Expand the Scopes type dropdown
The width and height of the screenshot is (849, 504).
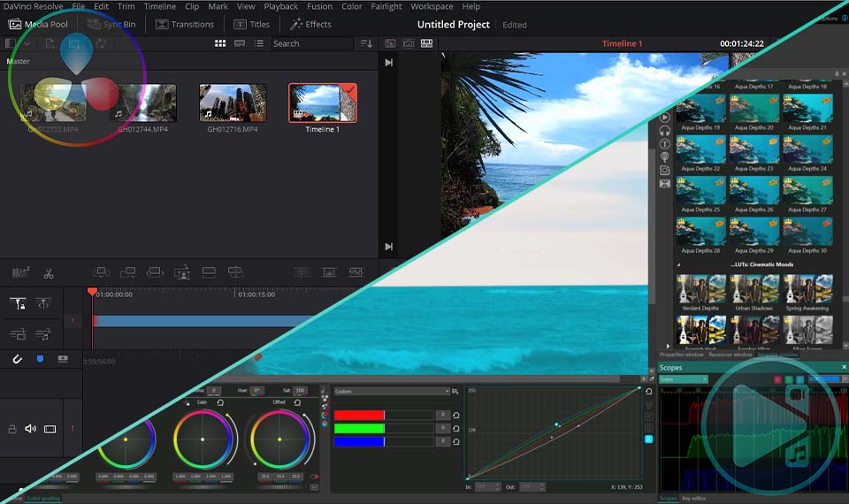tap(683, 379)
